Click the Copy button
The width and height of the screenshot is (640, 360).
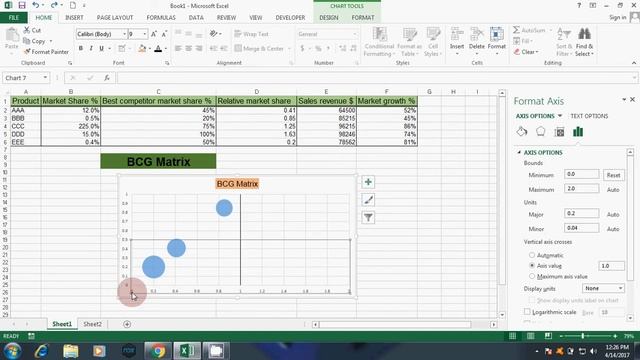click(35, 41)
